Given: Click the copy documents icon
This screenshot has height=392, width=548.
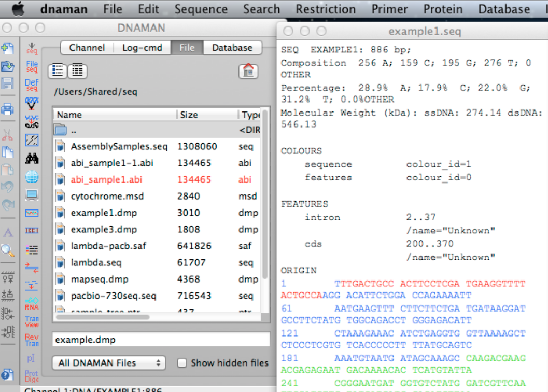Looking at the screenshot, I should [7, 152].
